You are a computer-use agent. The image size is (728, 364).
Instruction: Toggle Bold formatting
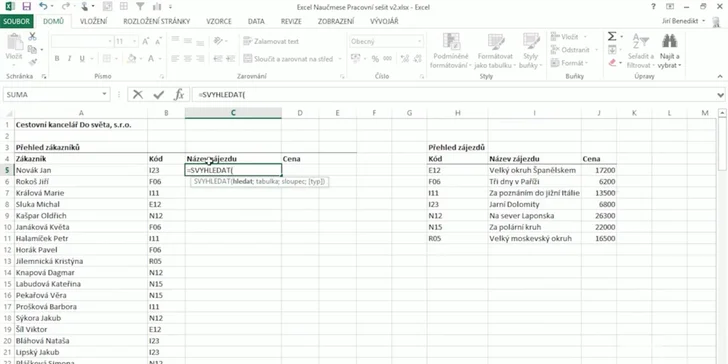coord(57,58)
